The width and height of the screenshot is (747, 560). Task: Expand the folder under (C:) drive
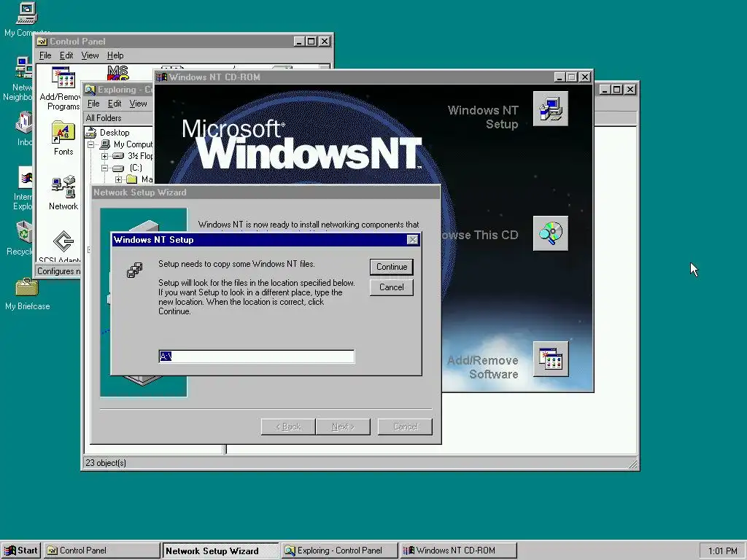click(119, 179)
